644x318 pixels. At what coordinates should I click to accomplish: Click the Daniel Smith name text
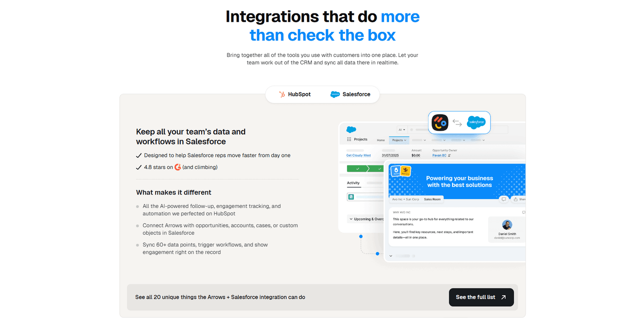507,234
